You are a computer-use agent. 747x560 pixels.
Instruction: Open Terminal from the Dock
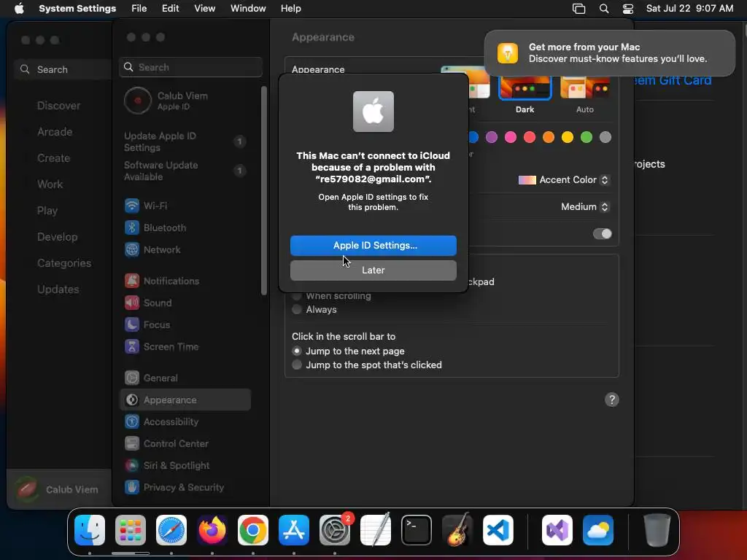[x=417, y=530]
